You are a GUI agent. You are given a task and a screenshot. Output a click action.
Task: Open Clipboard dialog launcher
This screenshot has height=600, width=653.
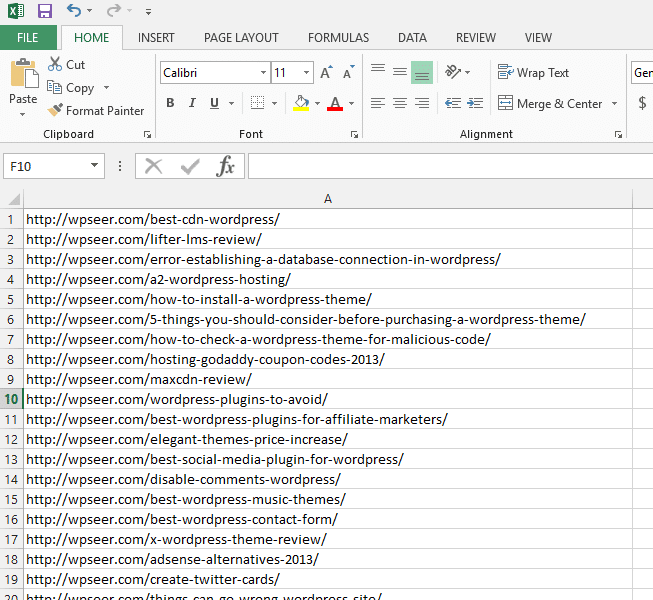point(147,134)
